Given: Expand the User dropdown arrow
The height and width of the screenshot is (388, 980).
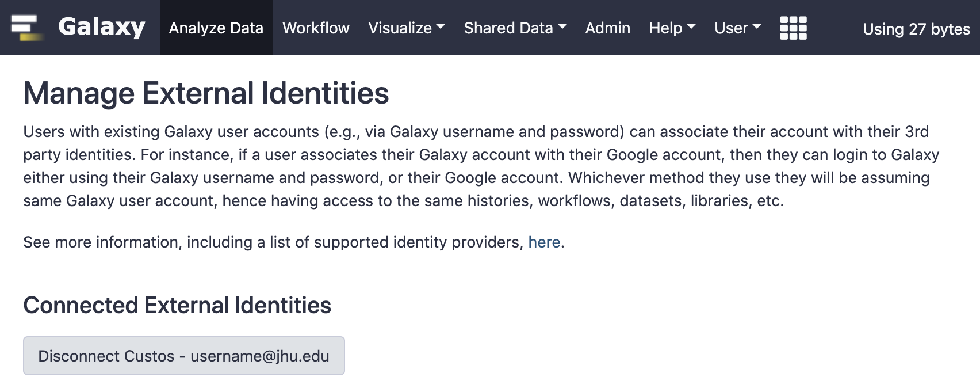Looking at the screenshot, I should pyautogui.click(x=757, y=27).
